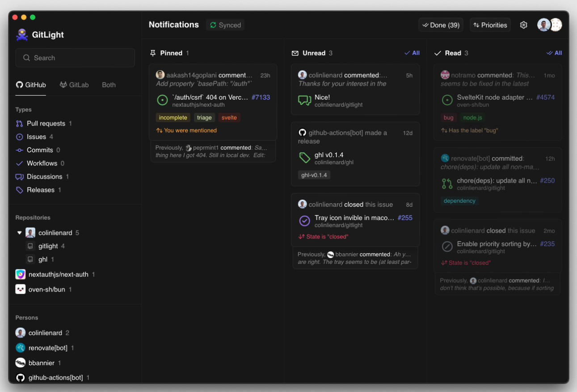Click the purple closed-issue check icon for #255

tap(304, 221)
